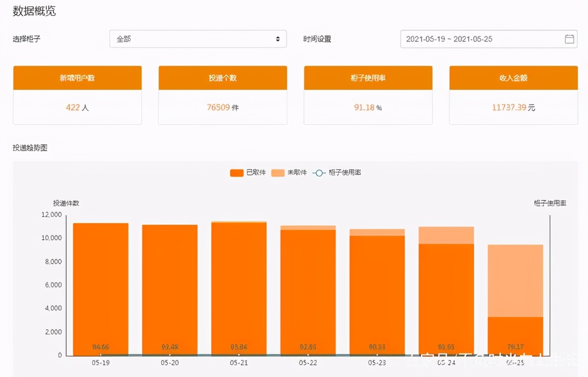Click the 05-20 bar in chart
This screenshot has width=588, height=377.
[170, 290]
